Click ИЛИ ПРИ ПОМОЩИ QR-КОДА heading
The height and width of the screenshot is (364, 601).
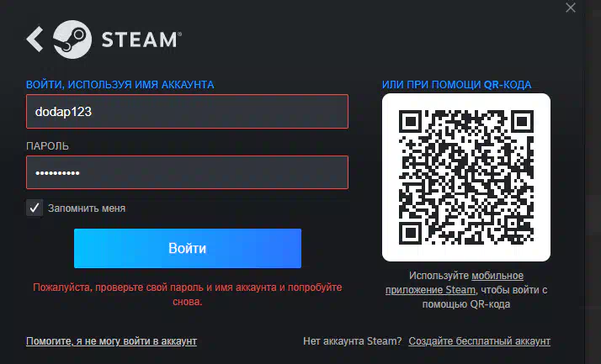click(x=456, y=85)
